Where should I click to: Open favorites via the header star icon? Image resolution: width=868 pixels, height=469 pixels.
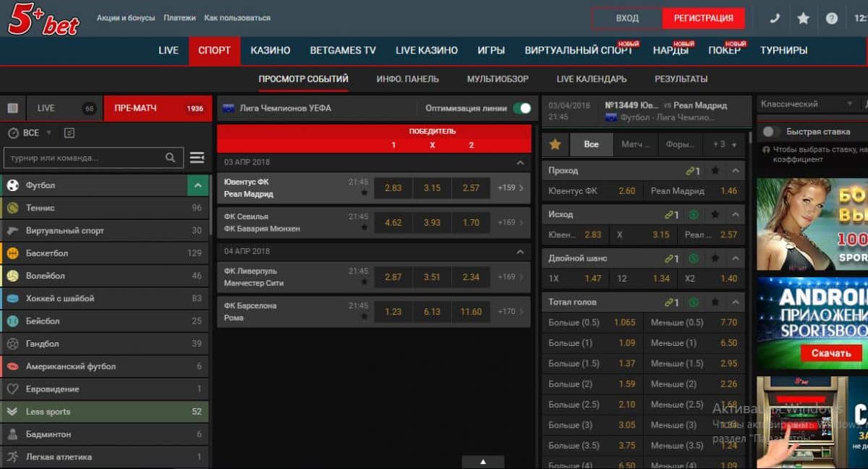tap(803, 19)
